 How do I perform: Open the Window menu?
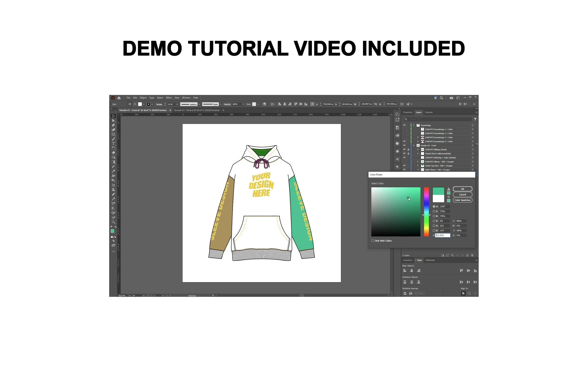pyautogui.click(x=186, y=98)
